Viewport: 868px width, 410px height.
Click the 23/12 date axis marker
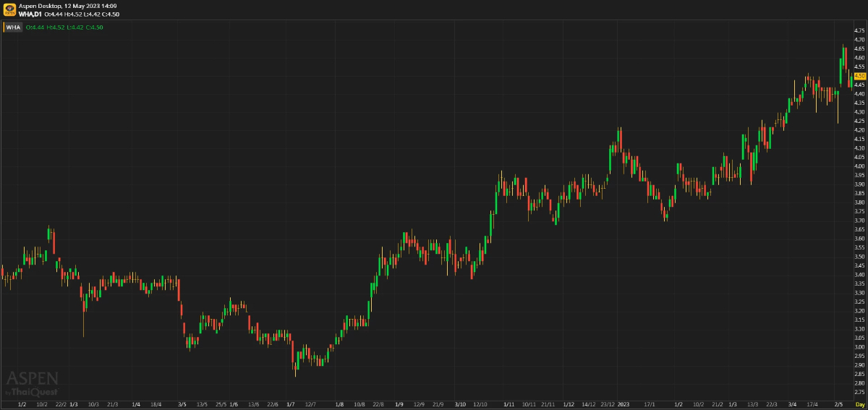(609, 403)
